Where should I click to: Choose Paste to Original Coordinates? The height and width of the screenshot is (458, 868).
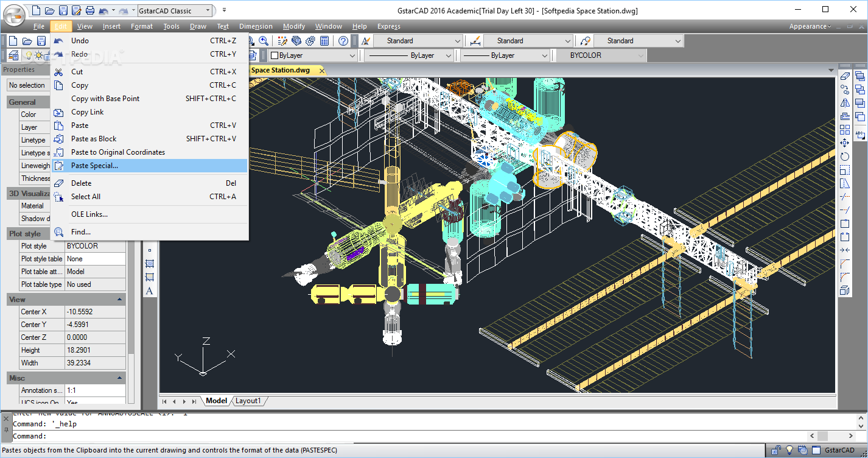click(150, 152)
